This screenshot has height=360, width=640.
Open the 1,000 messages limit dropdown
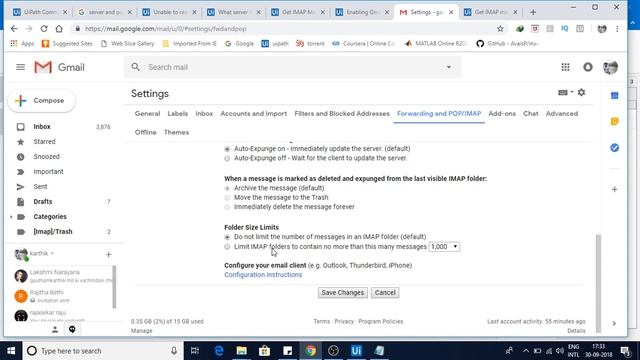pyautogui.click(x=444, y=247)
